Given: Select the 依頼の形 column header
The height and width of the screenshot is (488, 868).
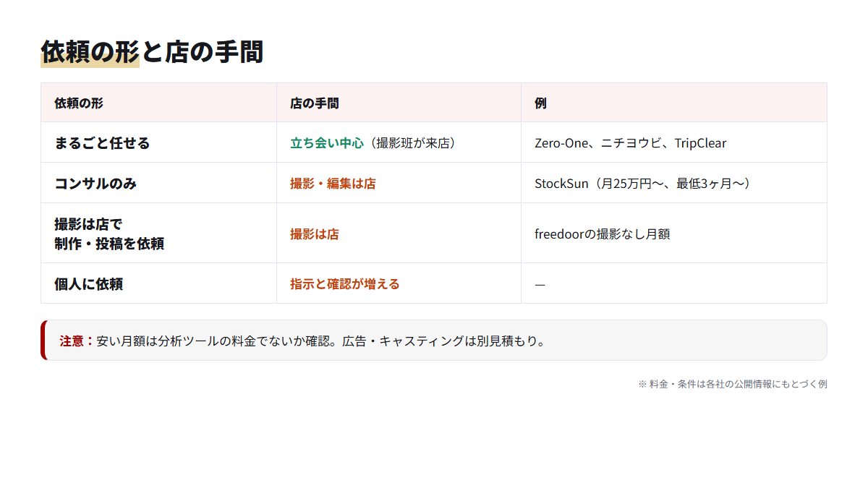Looking at the screenshot, I should click(x=158, y=103).
